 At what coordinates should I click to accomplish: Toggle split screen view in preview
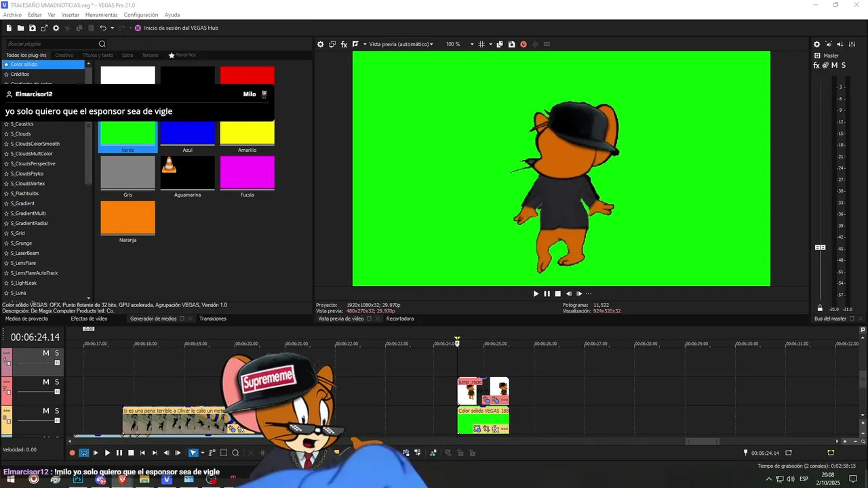355,44
